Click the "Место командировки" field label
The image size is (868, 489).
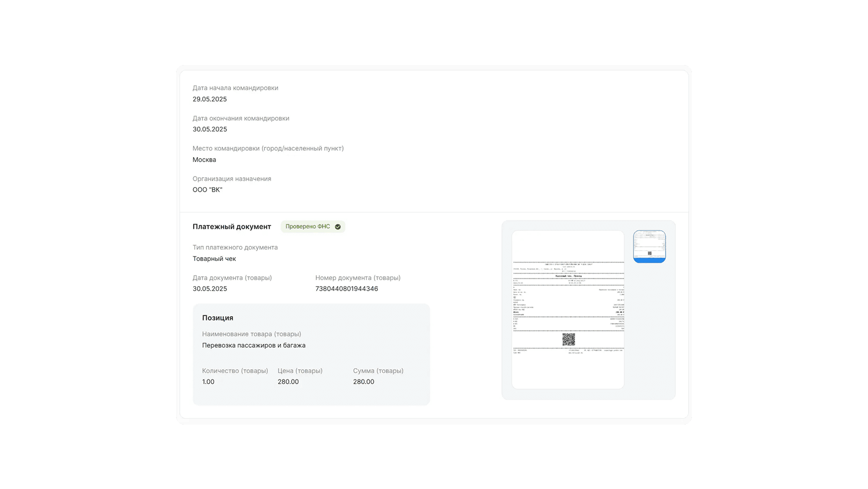pos(268,149)
